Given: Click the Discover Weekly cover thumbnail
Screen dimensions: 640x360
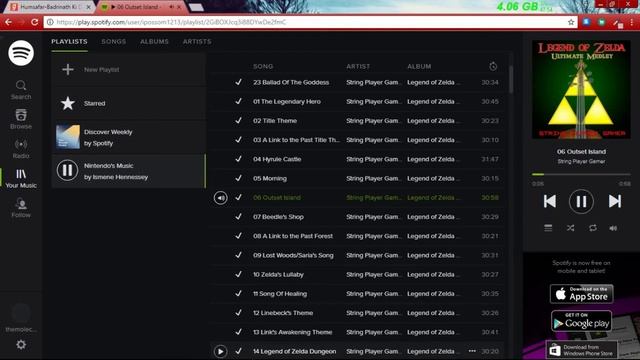Looking at the screenshot, I should (x=68, y=137).
